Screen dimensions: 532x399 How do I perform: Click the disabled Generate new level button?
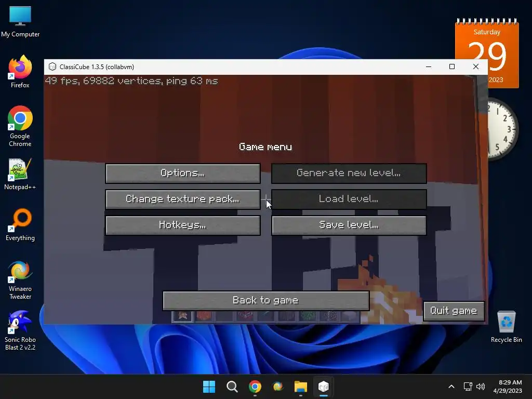click(349, 173)
